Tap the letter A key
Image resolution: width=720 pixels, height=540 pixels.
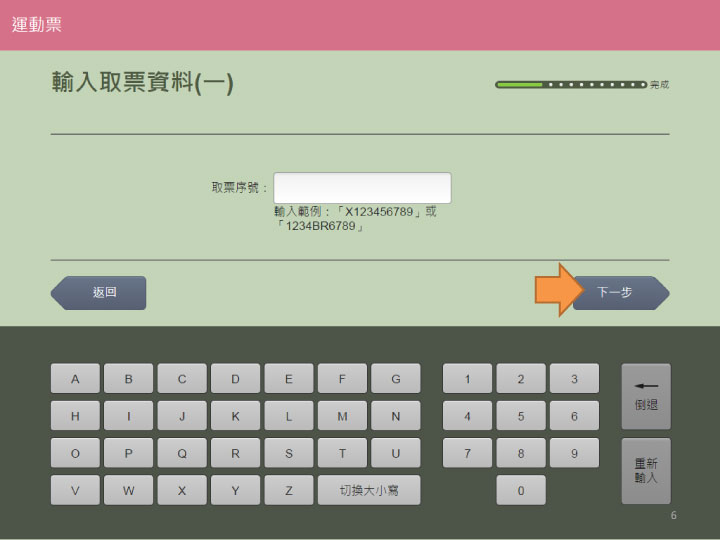click(x=75, y=378)
